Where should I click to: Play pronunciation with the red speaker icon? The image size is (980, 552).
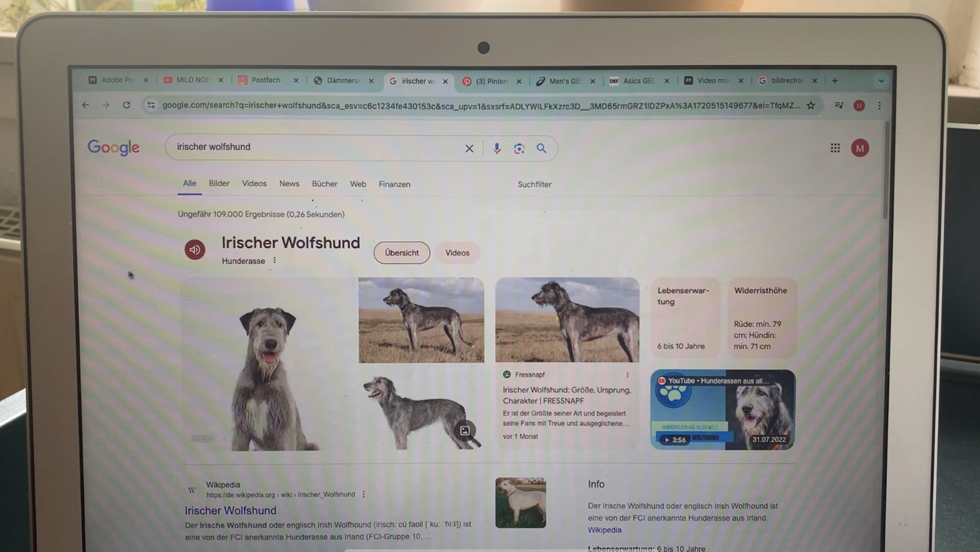tap(195, 249)
